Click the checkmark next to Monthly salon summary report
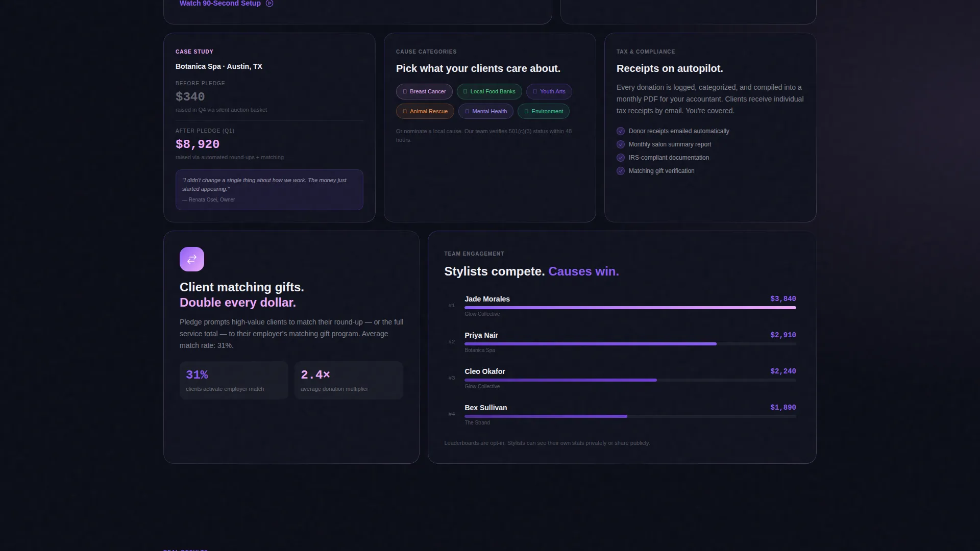 point(621,145)
